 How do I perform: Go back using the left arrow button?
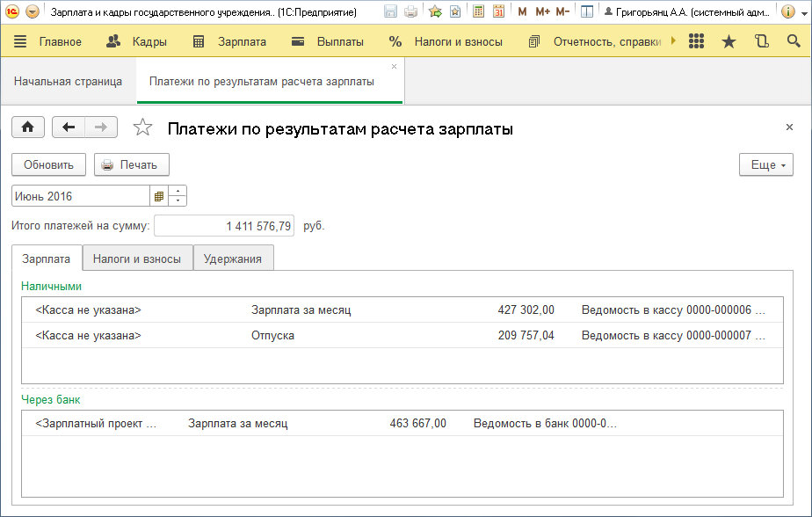pyautogui.click(x=69, y=127)
